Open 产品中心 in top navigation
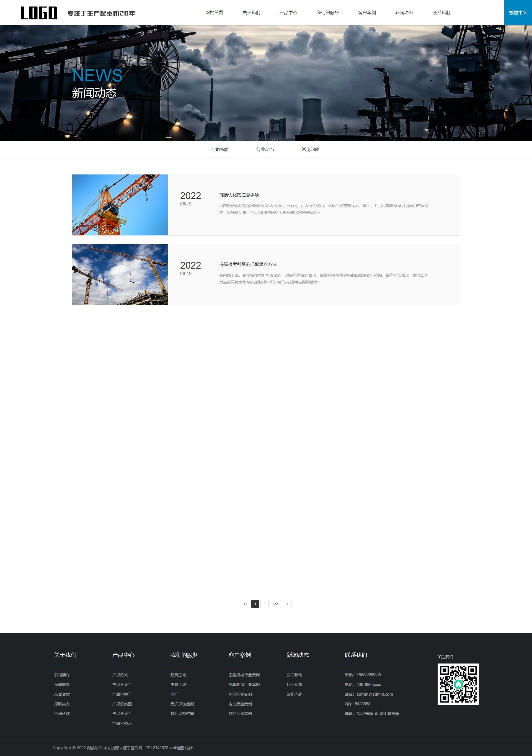 tap(288, 12)
